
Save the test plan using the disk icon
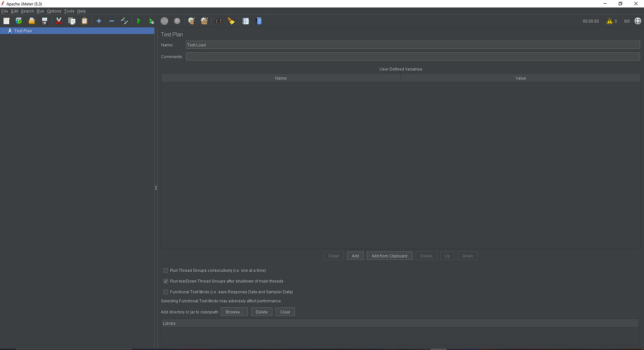coord(45,21)
